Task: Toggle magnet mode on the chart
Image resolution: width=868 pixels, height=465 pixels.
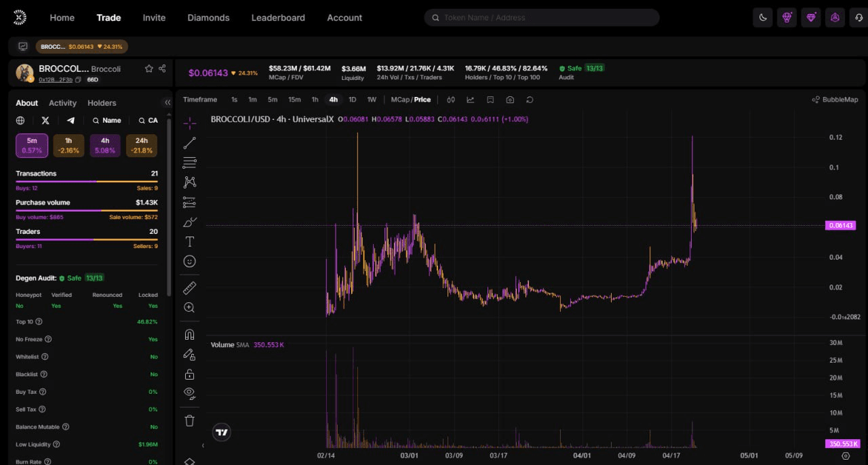Action: (190, 334)
